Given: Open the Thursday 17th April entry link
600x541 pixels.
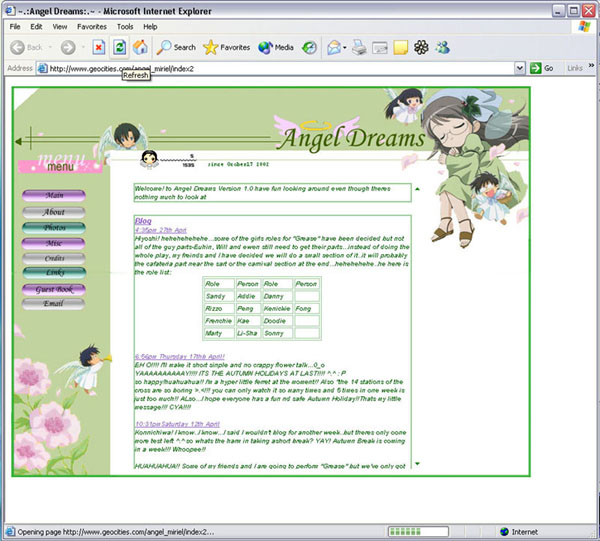Looking at the screenshot, I should click(180, 357).
